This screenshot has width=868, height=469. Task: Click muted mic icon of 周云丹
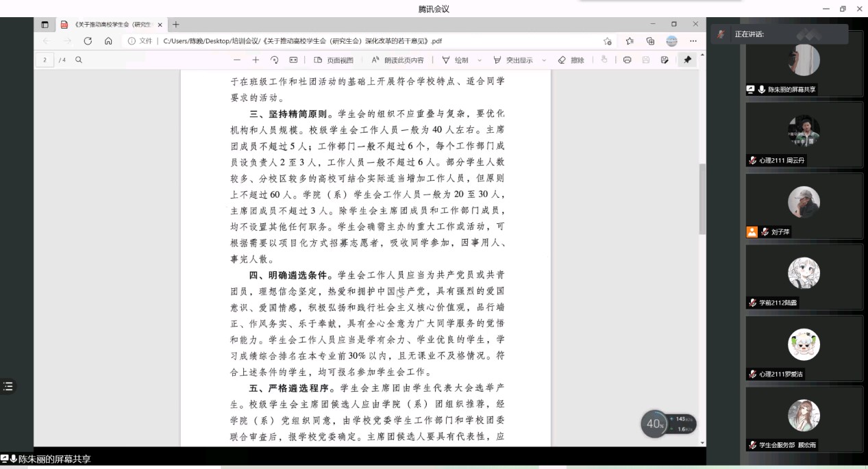click(x=753, y=160)
